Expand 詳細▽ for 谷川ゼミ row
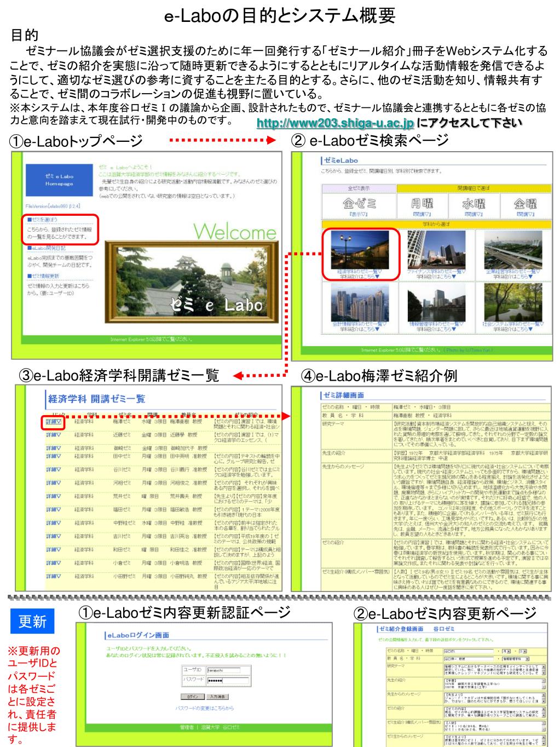Screen dimensions: 560x747 click(53, 469)
